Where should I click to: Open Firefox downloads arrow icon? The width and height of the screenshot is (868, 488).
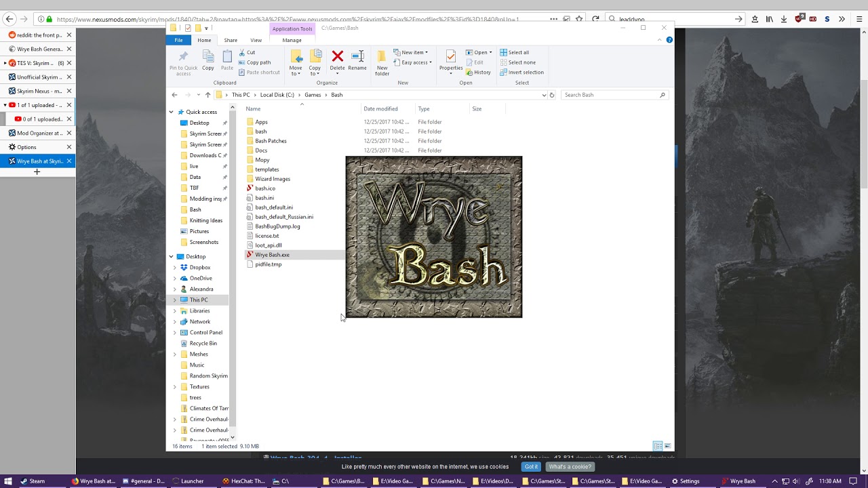[784, 19]
